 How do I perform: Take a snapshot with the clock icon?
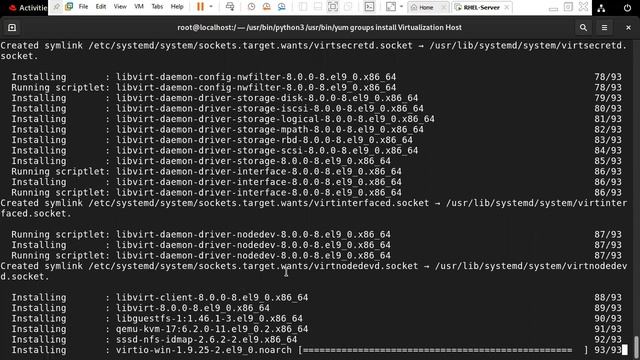click(x=251, y=7)
